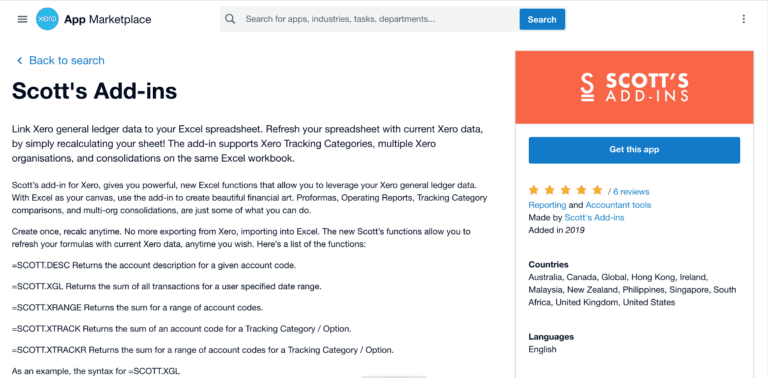The height and width of the screenshot is (378, 768).
Task: Click the Scott's Add-ins banner logo
Action: click(634, 88)
